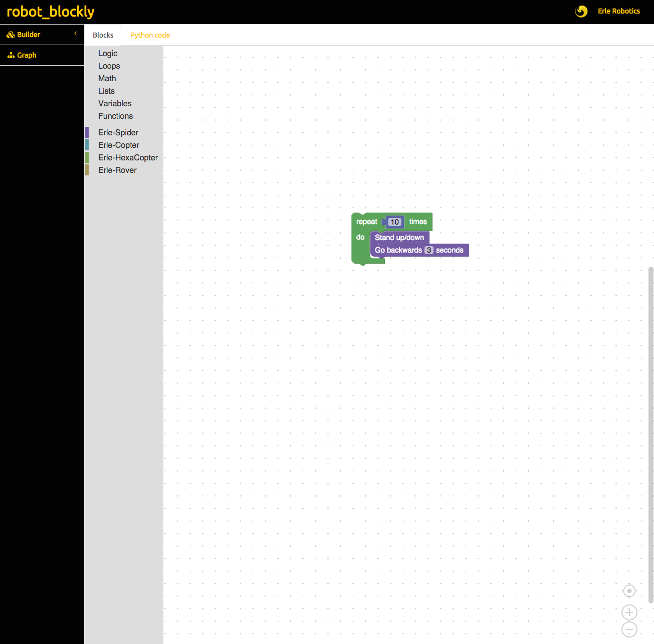Viewport: 654px width, 644px height.
Task: Click the 'do' label on loop block
Action: (x=360, y=237)
